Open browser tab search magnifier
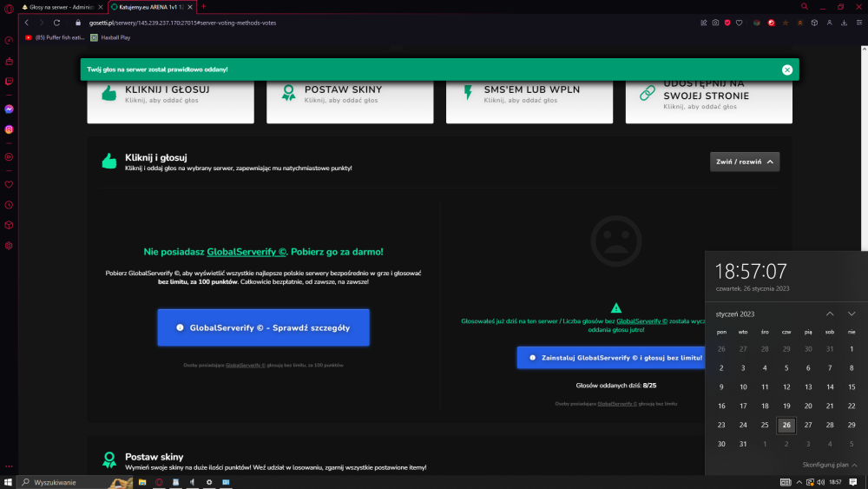The width and height of the screenshot is (868, 489). click(x=805, y=7)
